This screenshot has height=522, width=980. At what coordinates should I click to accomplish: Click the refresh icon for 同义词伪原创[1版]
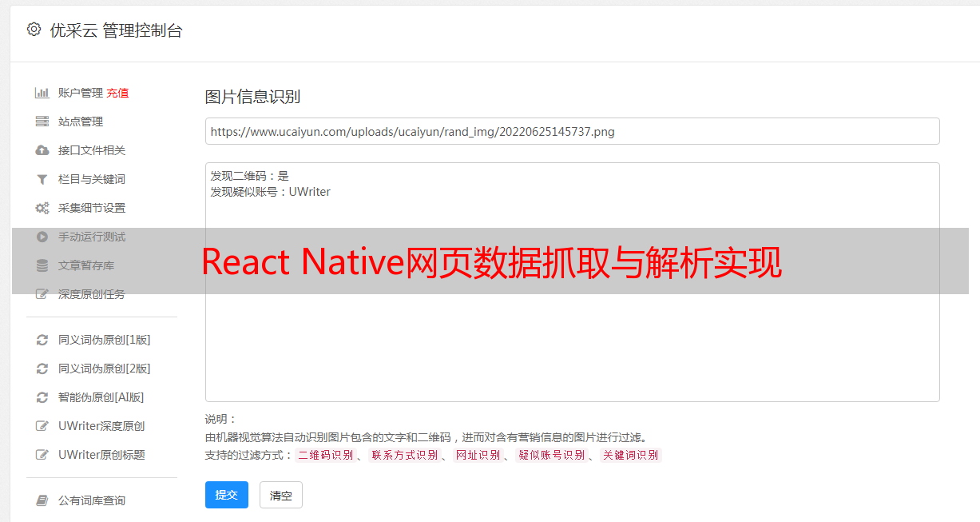point(42,340)
